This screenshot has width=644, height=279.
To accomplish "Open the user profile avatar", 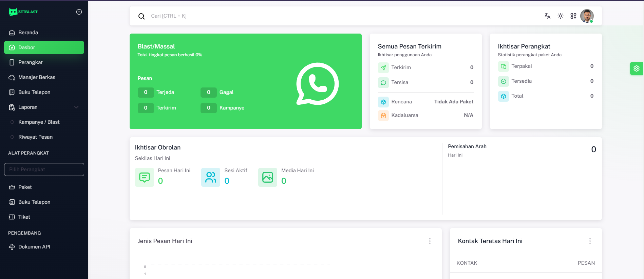I will 587,16.
